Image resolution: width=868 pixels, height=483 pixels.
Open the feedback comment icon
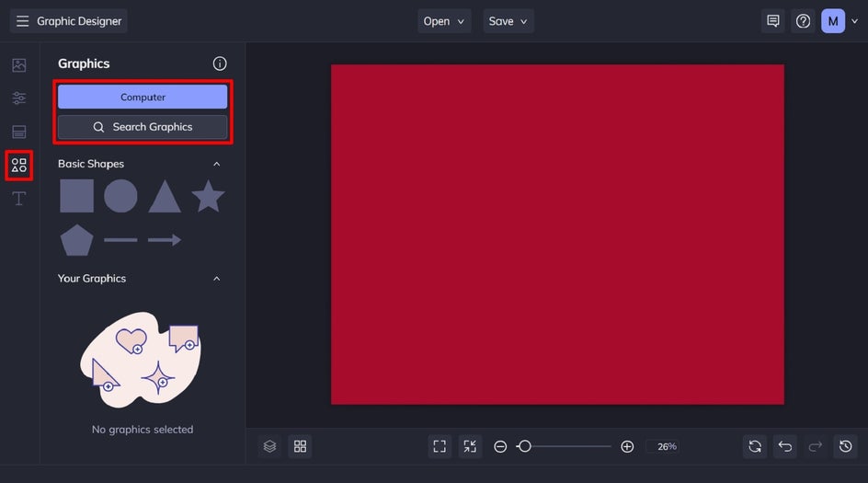(772, 21)
